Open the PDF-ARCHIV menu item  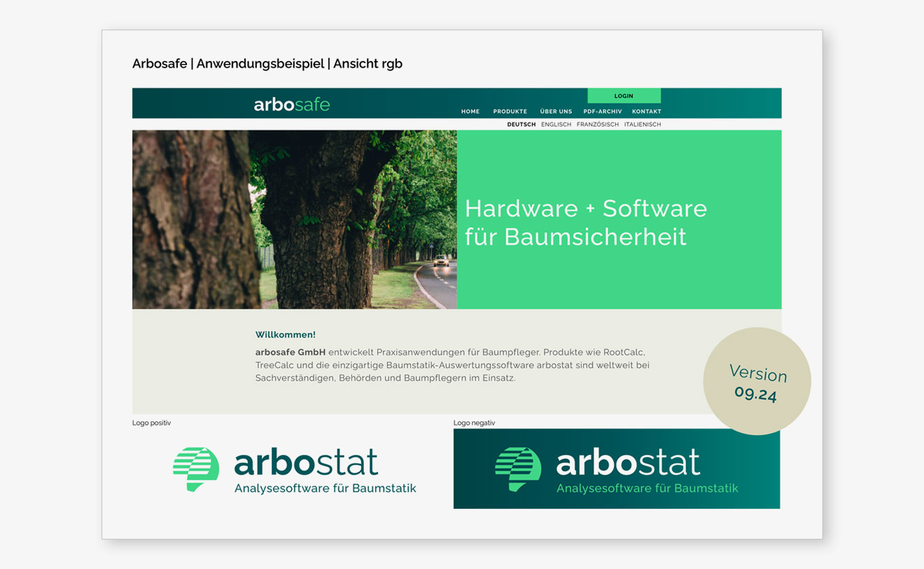point(603,111)
